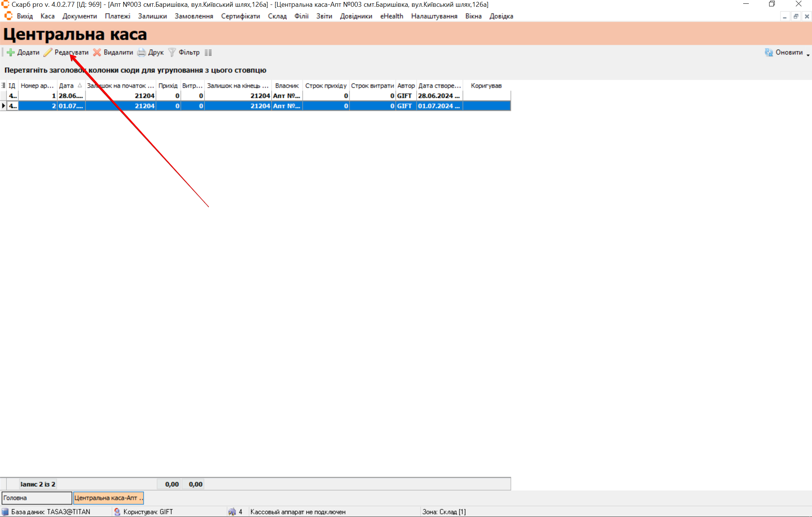Click the Оновити refresh icon
This screenshot has width=812, height=517.
[769, 52]
